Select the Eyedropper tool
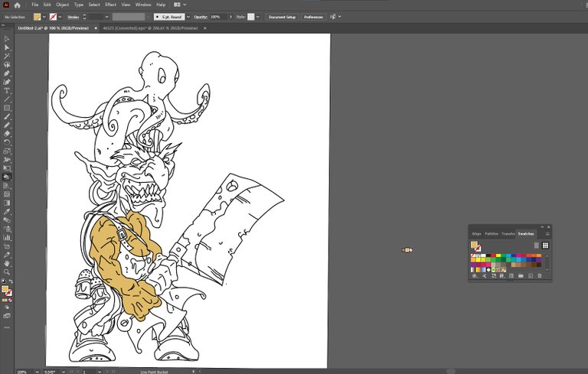Image resolution: width=588 pixels, height=374 pixels. click(7, 211)
